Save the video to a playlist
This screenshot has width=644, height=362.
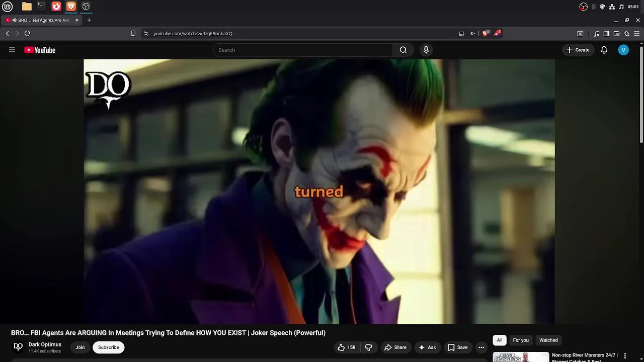[457, 347]
